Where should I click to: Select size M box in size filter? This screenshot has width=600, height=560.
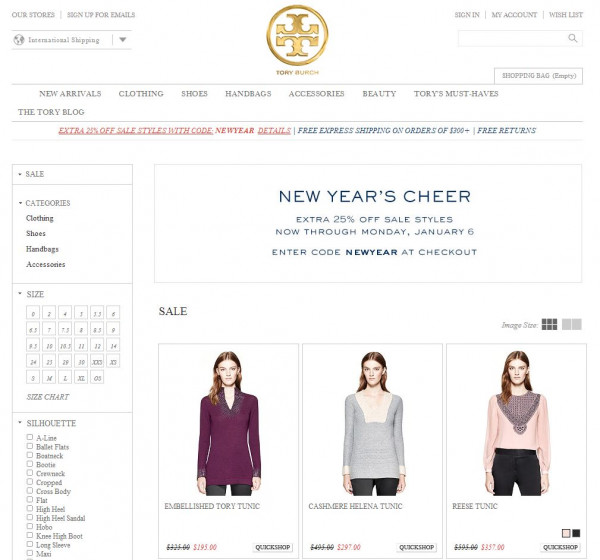49,378
